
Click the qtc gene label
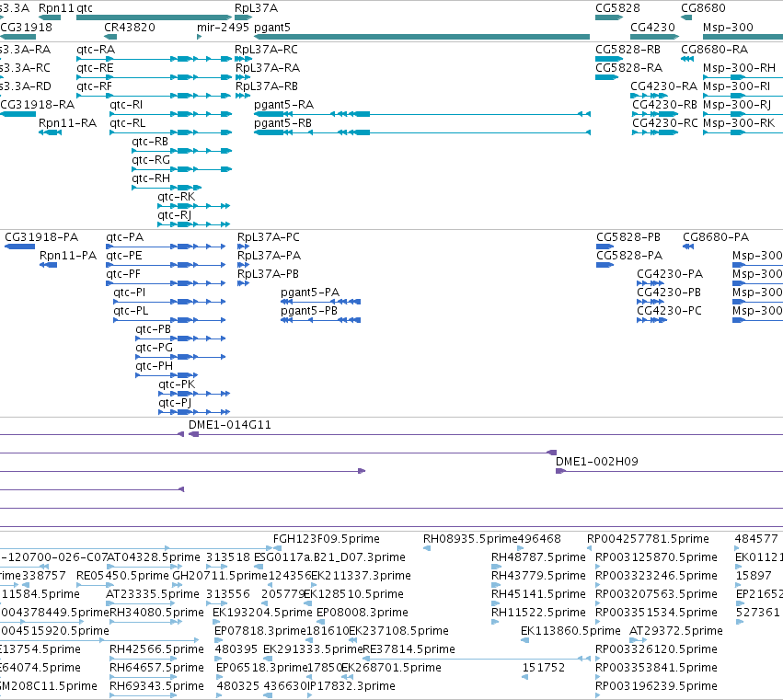[x=85, y=8]
